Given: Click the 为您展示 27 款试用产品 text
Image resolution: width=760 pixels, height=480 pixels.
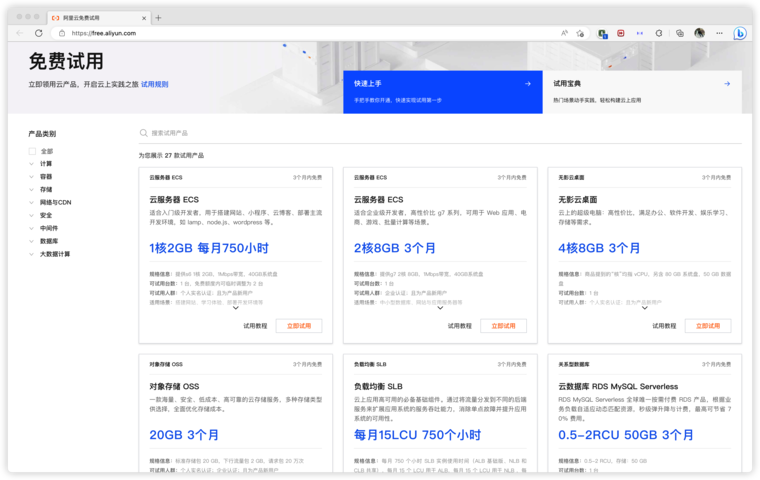Looking at the screenshot, I should [171, 156].
